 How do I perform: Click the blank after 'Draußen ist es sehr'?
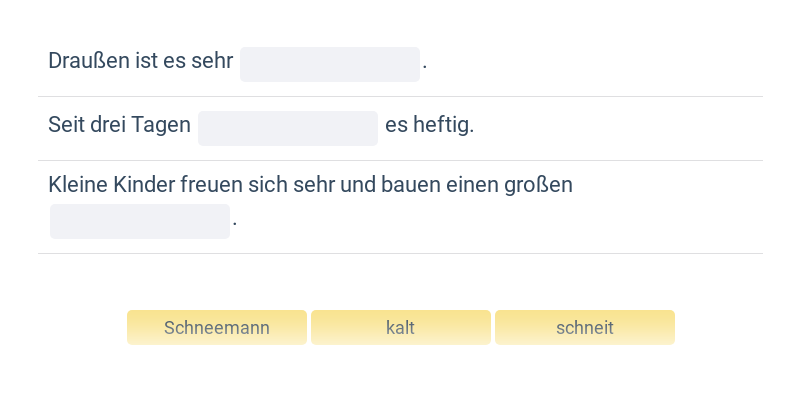tap(330, 64)
